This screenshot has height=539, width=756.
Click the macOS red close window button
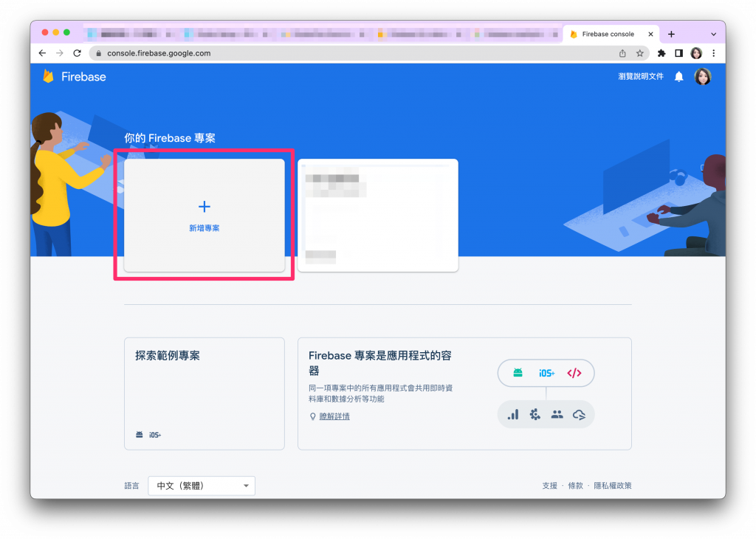(x=45, y=32)
